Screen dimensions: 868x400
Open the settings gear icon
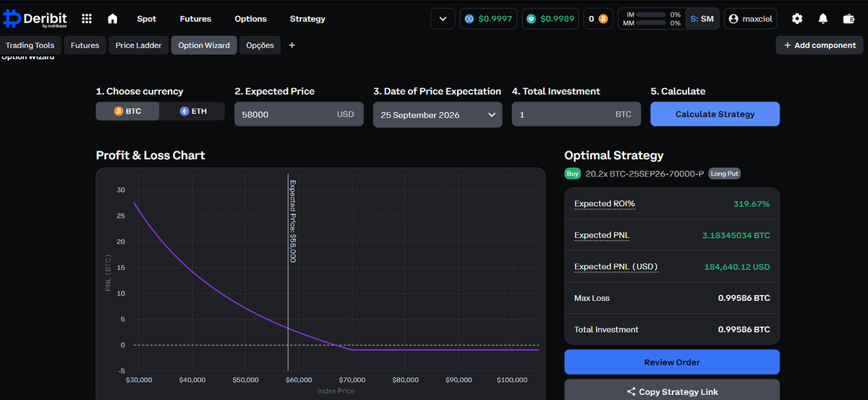tap(797, 19)
